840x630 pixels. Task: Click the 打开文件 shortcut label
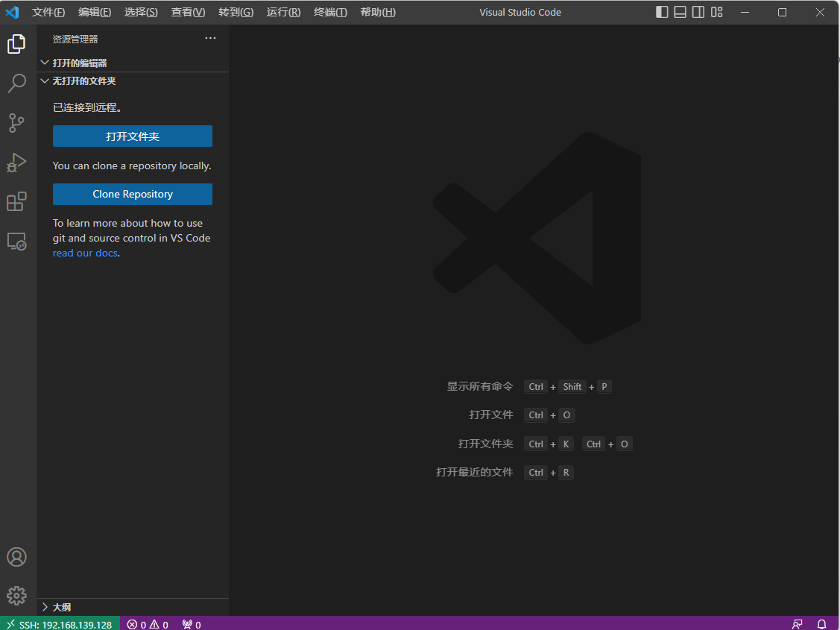tap(491, 415)
